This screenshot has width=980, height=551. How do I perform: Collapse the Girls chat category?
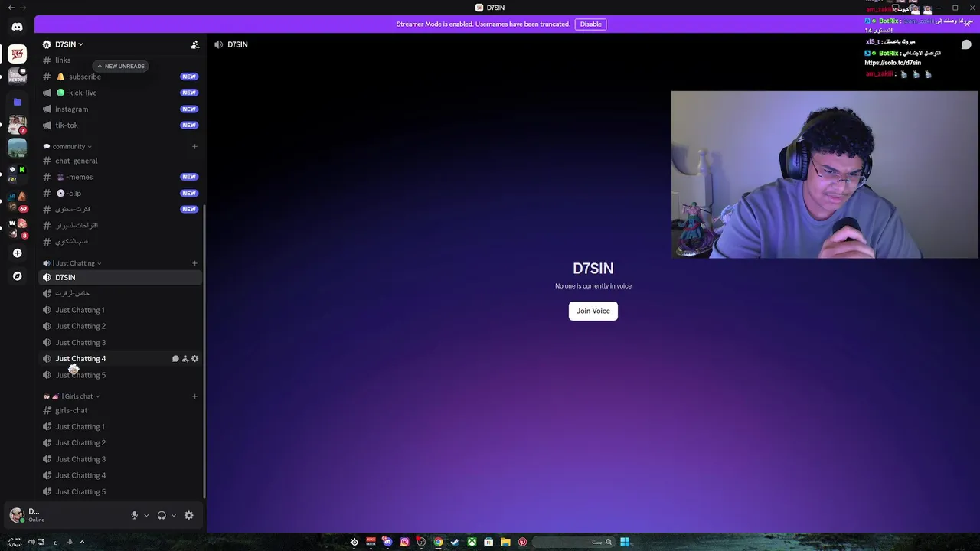tap(72, 396)
